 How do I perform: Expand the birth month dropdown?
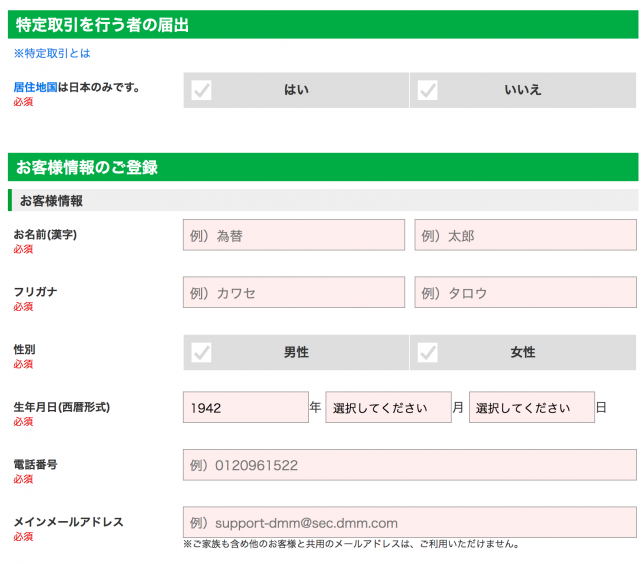388,408
